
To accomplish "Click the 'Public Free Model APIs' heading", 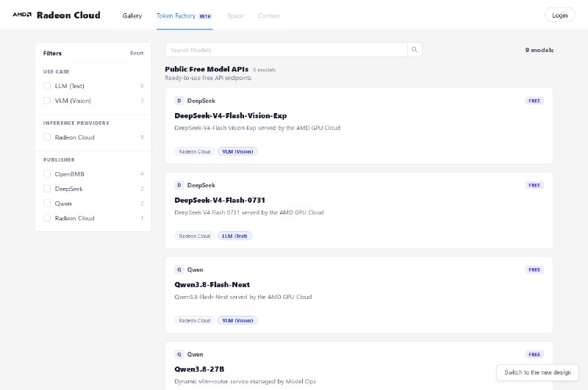I will pos(207,69).
